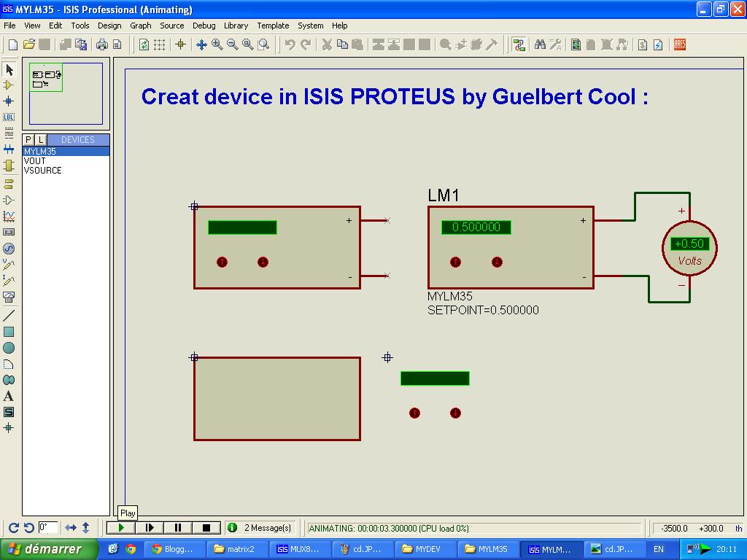The height and width of the screenshot is (560, 747).
Task: Select the Tape Recorder tool
Action: pos(9,233)
